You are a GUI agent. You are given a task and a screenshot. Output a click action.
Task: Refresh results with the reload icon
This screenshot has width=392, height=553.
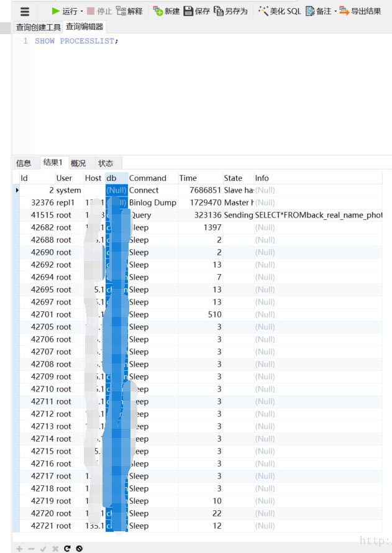coord(67,549)
